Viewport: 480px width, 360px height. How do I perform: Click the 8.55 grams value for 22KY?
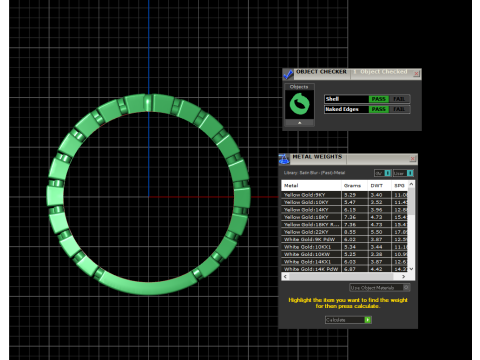click(350, 232)
